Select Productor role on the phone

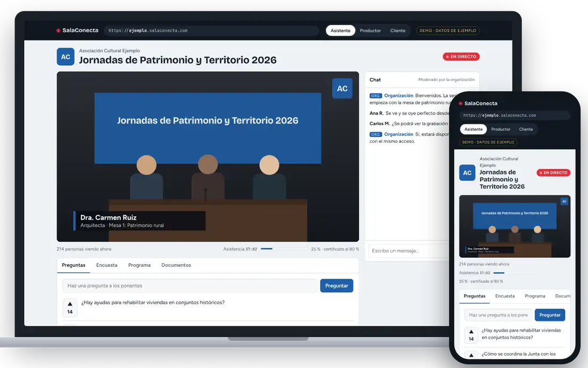[x=501, y=129]
